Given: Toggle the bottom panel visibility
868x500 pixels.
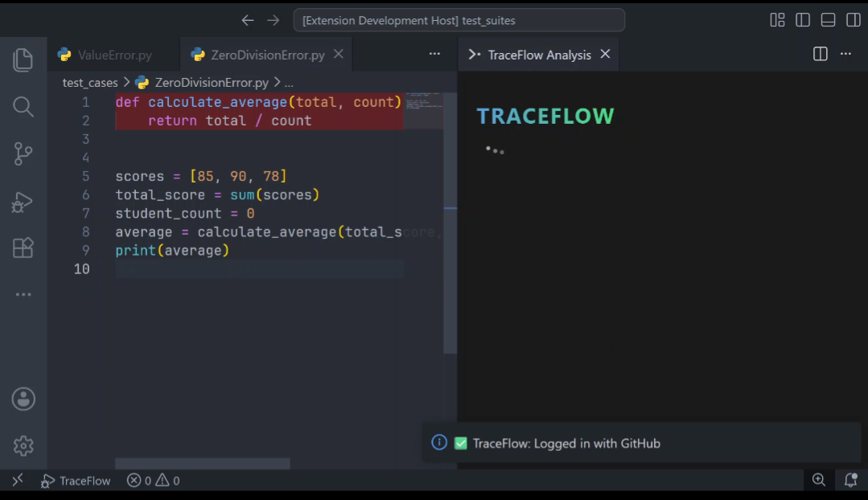Looking at the screenshot, I should click(828, 20).
